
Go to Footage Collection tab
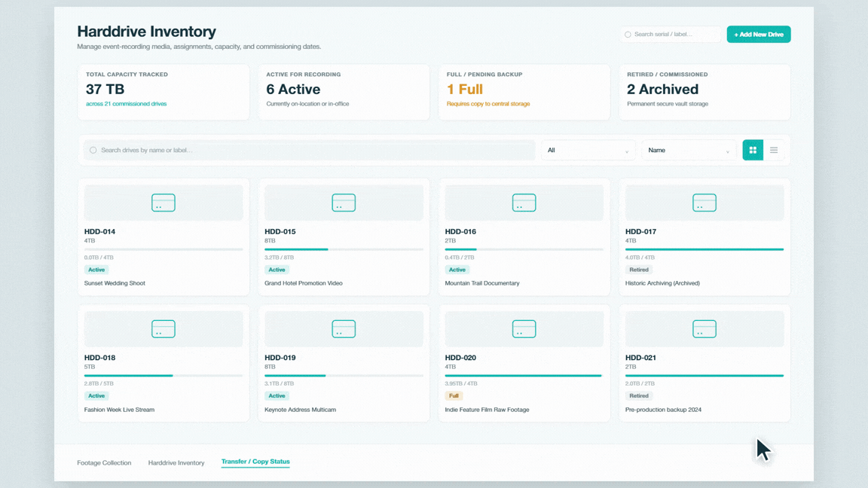tap(104, 462)
